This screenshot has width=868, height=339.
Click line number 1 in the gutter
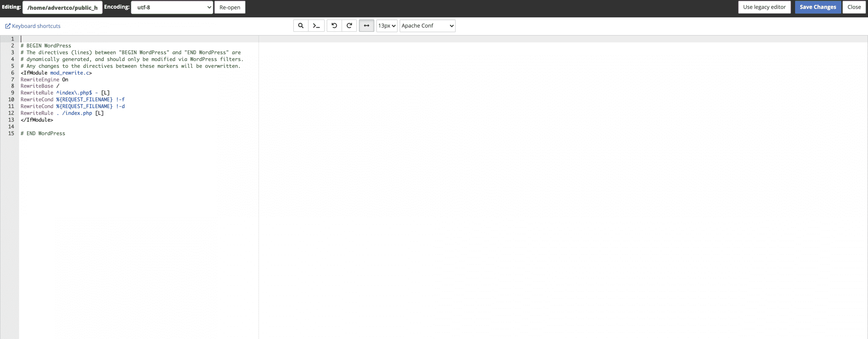tap(13, 39)
